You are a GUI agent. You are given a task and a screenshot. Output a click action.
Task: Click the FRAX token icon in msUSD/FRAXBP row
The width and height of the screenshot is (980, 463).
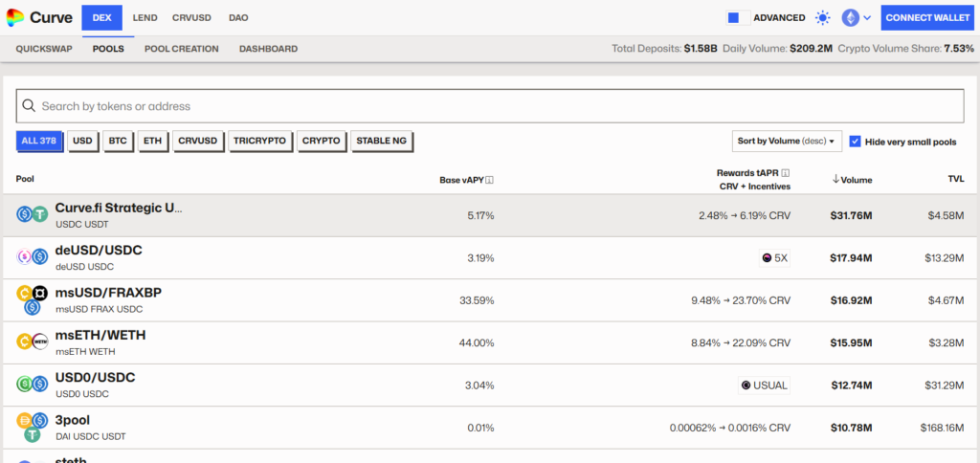coord(40,293)
